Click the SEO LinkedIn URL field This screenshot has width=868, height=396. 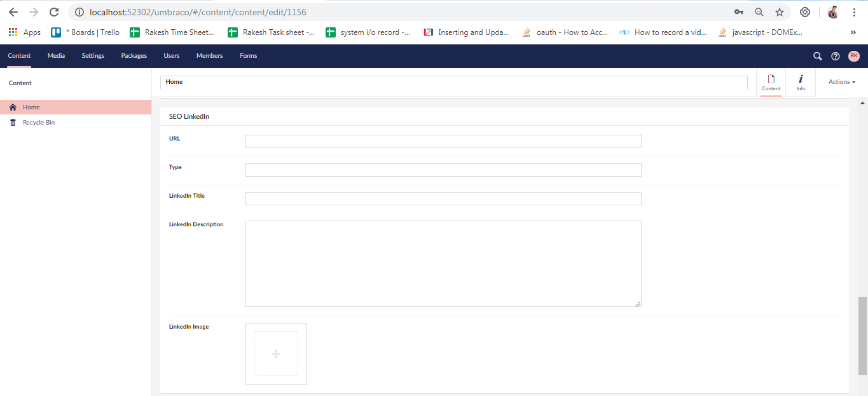(x=443, y=141)
